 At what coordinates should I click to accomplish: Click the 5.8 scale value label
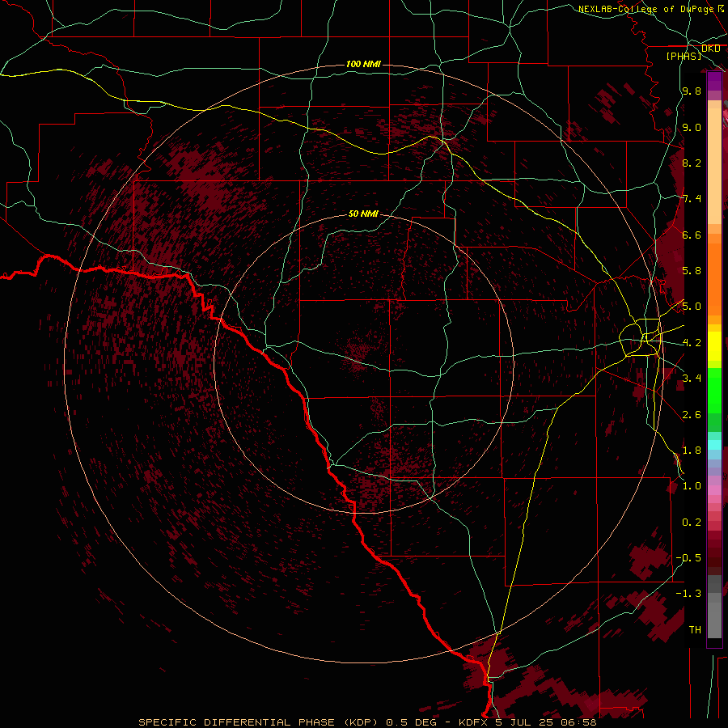[x=692, y=271]
